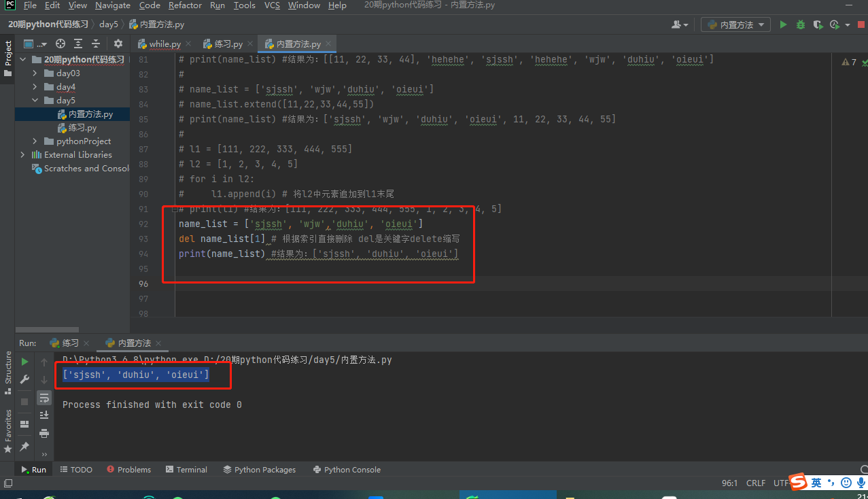Open the Terminal tool window

coord(186,470)
